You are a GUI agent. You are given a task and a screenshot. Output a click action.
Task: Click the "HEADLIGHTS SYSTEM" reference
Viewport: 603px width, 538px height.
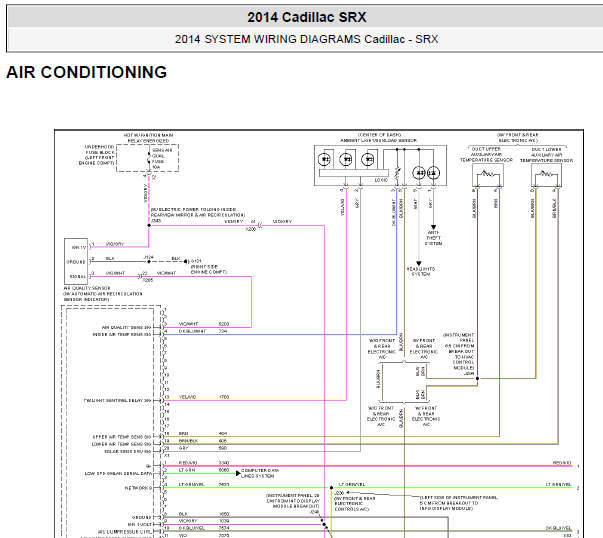[421, 271]
